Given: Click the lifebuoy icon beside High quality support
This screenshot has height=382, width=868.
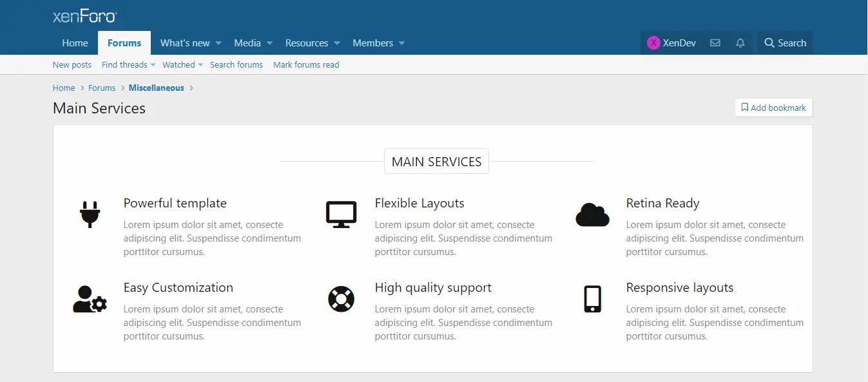Looking at the screenshot, I should tap(341, 299).
